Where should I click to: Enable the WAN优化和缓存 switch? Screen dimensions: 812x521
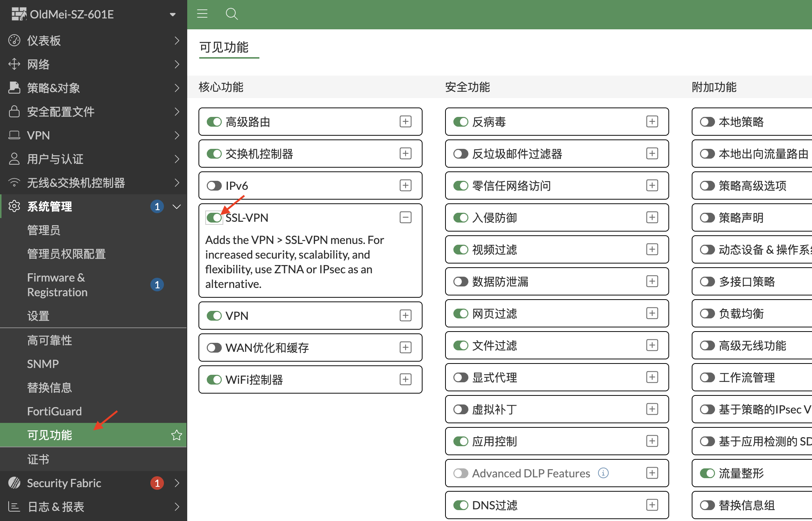pos(214,348)
